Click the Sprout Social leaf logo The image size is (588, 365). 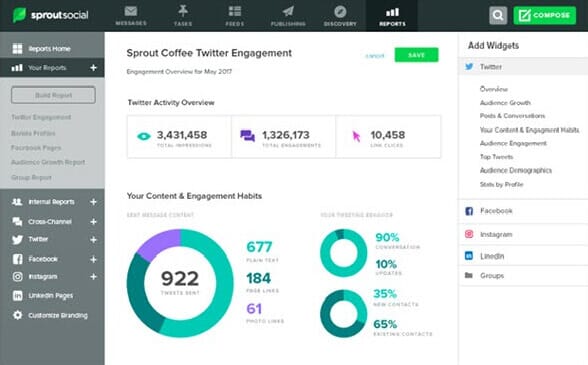[x=19, y=15]
